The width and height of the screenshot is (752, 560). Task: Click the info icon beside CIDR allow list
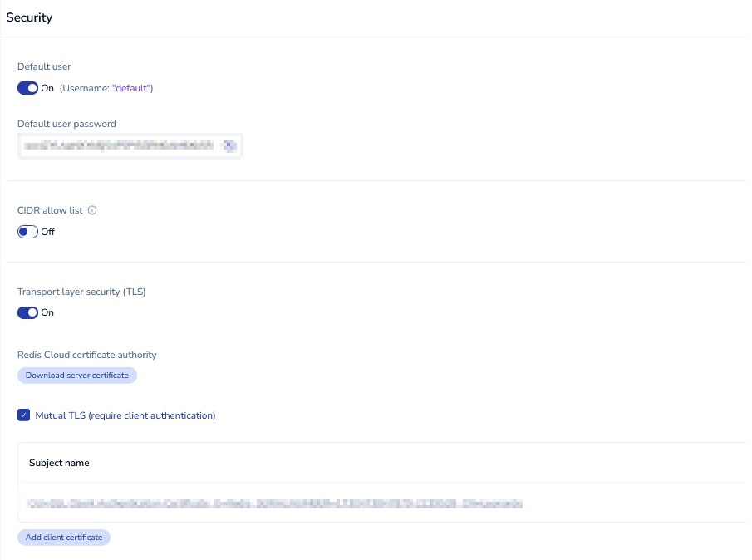pyautogui.click(x=92, y=210)
